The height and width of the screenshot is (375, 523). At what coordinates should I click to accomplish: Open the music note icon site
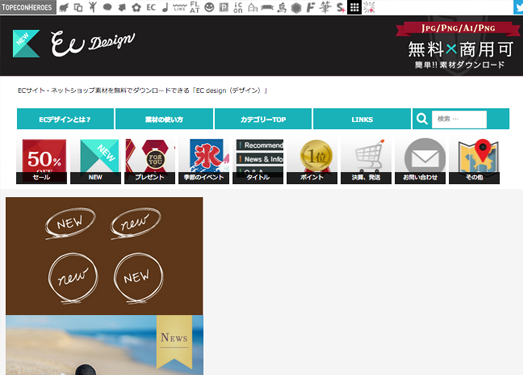tap(165, 7)
